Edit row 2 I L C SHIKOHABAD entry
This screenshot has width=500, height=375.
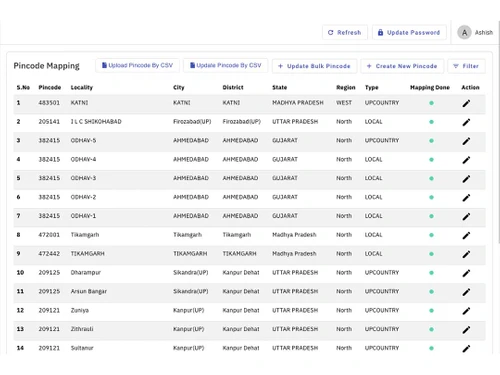[466, 122]
